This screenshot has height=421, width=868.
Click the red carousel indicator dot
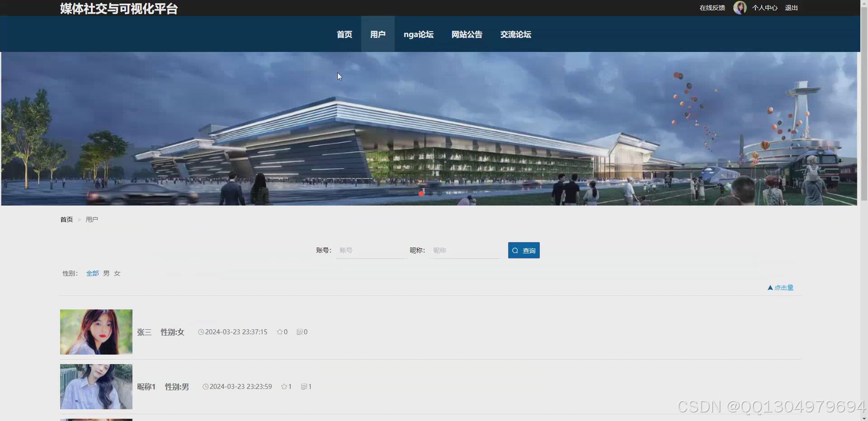pos(421,194)
